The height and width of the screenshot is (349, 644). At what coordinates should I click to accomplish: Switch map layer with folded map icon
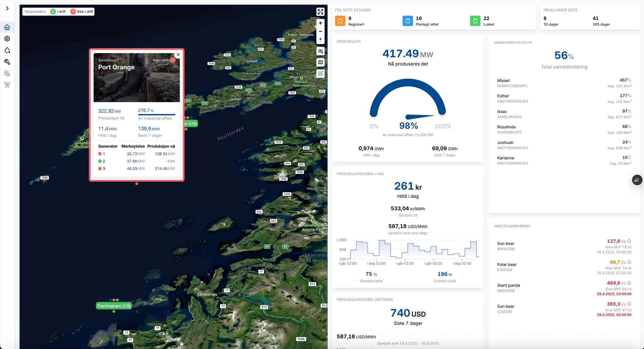[x=320, y=62]
